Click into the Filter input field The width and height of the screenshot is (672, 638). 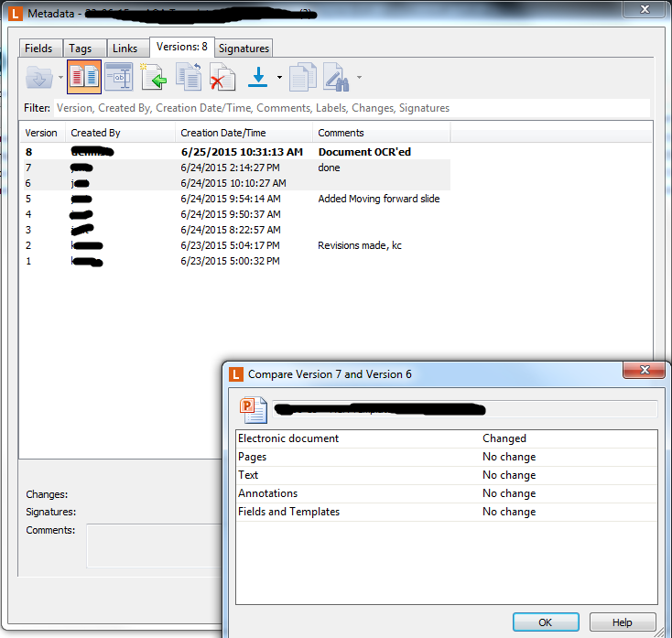click(x=352, y=108)
